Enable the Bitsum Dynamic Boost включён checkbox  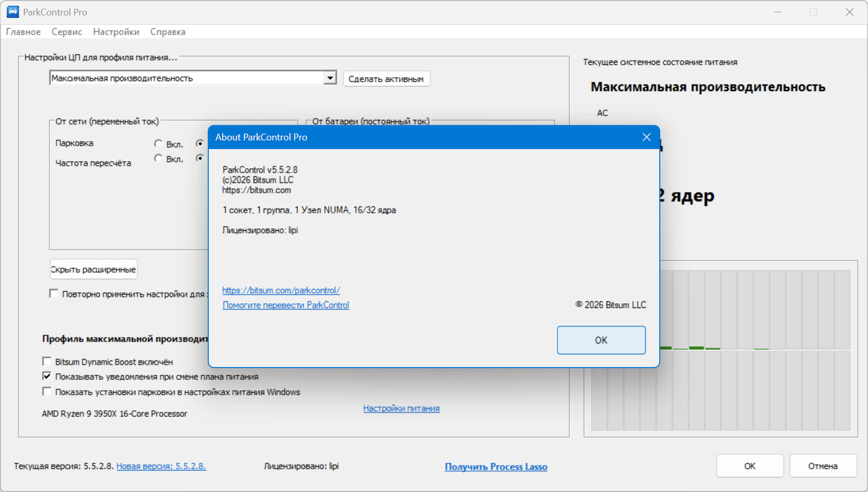click(x=47, y=361)
